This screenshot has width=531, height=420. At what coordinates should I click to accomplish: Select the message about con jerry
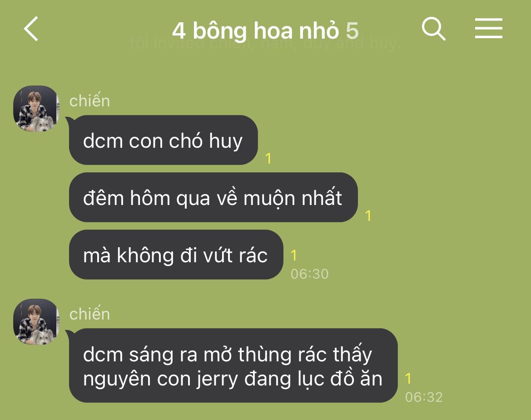(233, 365)
